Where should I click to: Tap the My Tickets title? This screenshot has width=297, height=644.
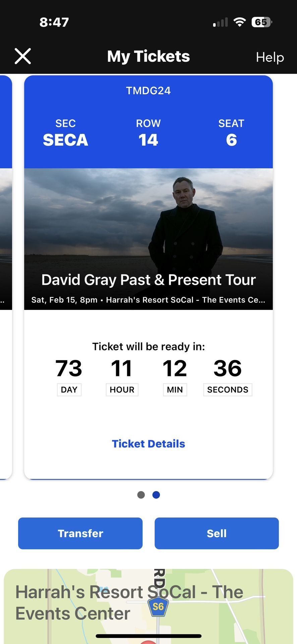[x=148, y=56]
